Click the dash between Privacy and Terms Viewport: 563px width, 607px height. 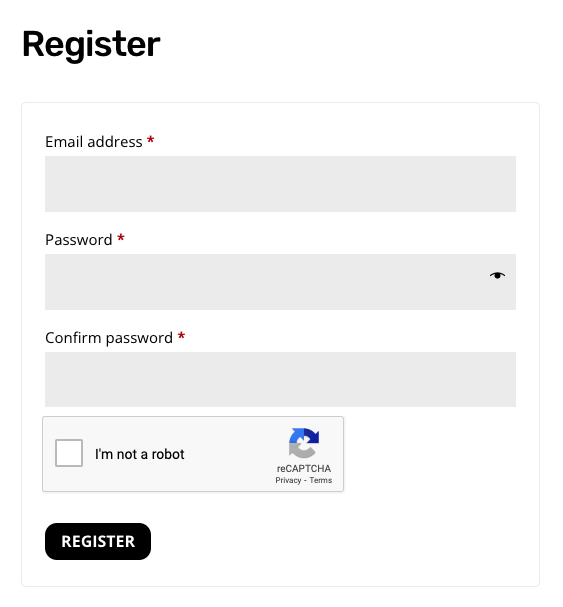[305, 481]
